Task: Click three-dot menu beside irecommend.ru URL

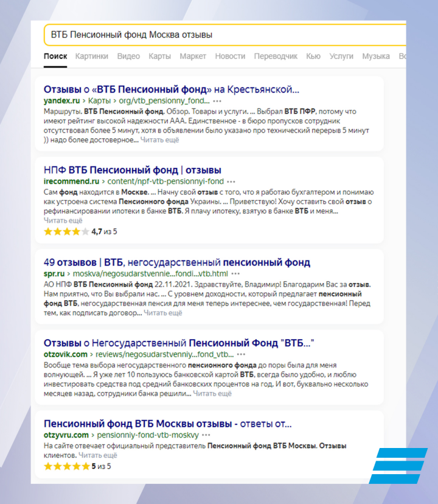Action: click(x=231, y=181)
